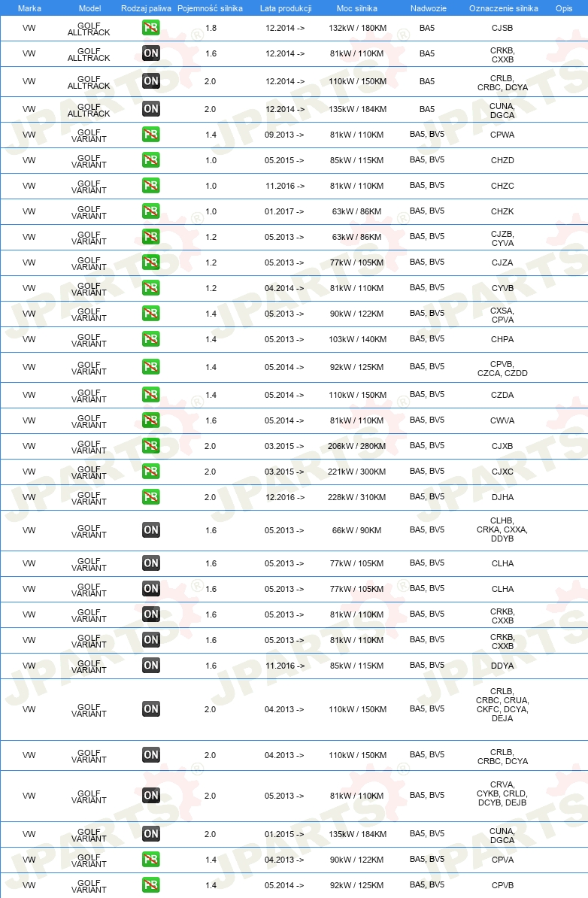The width and height of the screenshot is (588, 898).
Task: Click the petrol icon in the CXSA, CPVA row
Action: point(151,314)
